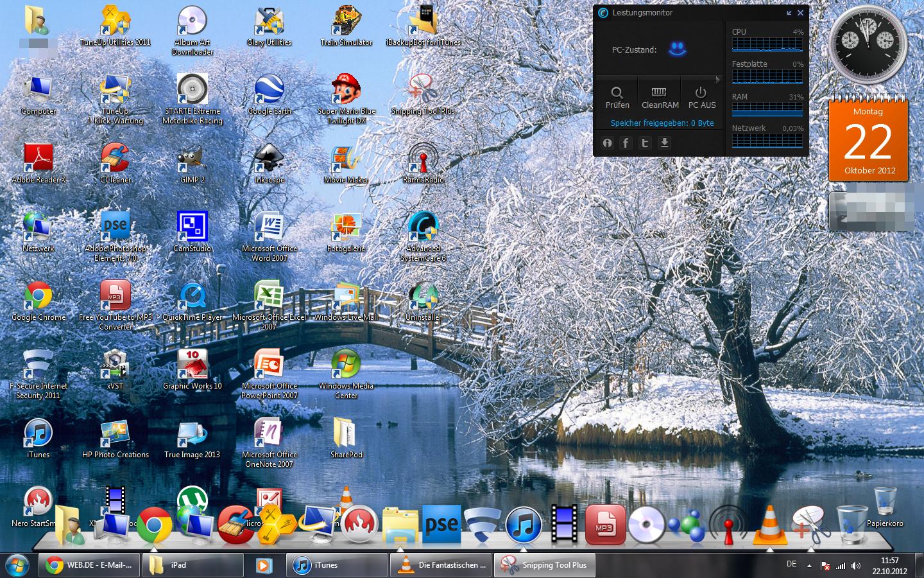The height and width of the screenshot is (578, 924).
Task: Switch to WEB.DE E-Mail taskbar button
Action: [x=88, y=565]
